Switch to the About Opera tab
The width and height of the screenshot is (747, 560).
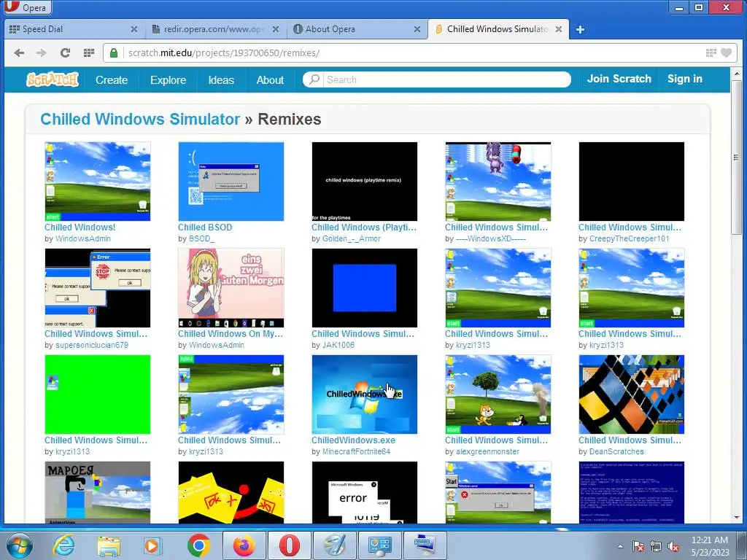point(357,29)
